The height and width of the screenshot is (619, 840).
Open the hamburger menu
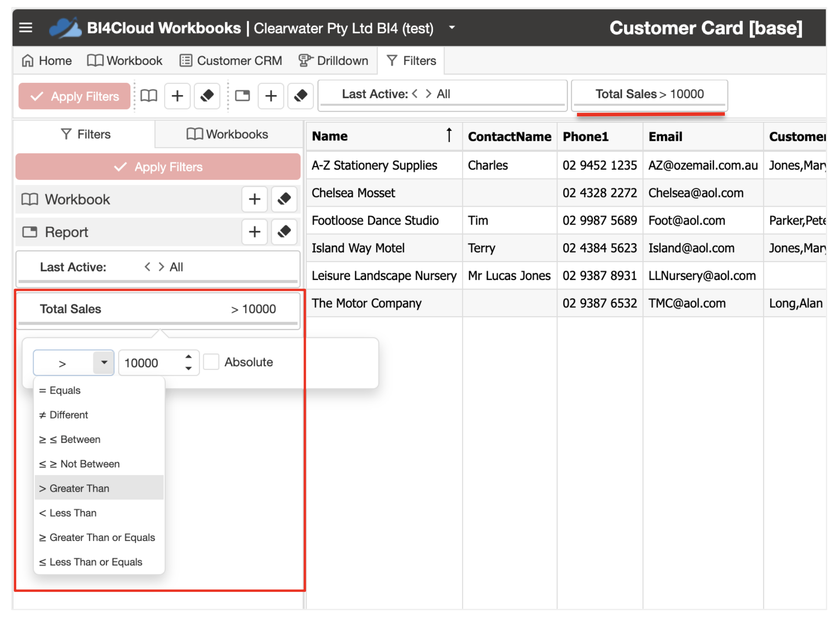(x=26, y=28)
